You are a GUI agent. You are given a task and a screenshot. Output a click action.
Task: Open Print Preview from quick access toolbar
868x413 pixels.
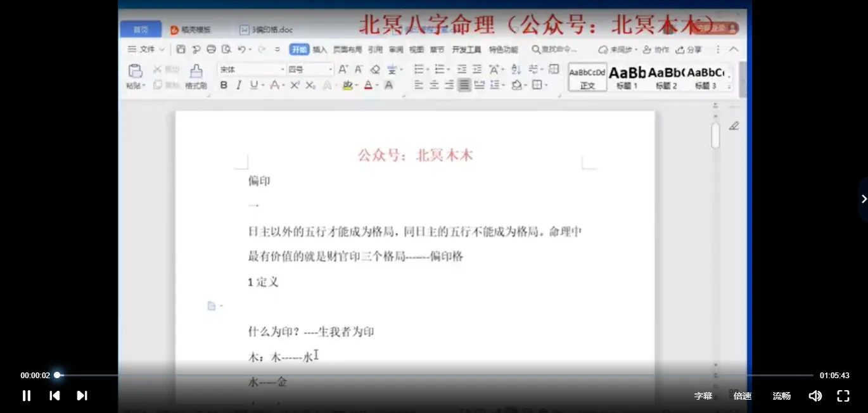226,49
